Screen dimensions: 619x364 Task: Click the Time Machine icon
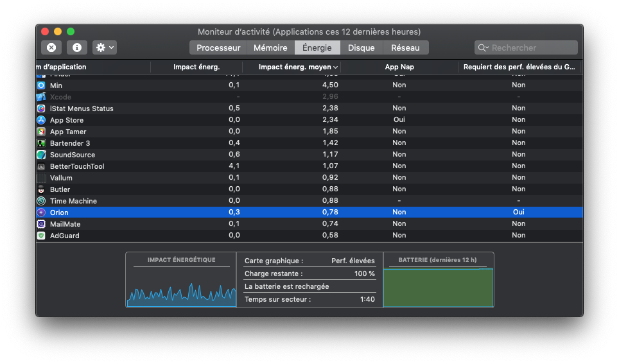pos(41,201)
